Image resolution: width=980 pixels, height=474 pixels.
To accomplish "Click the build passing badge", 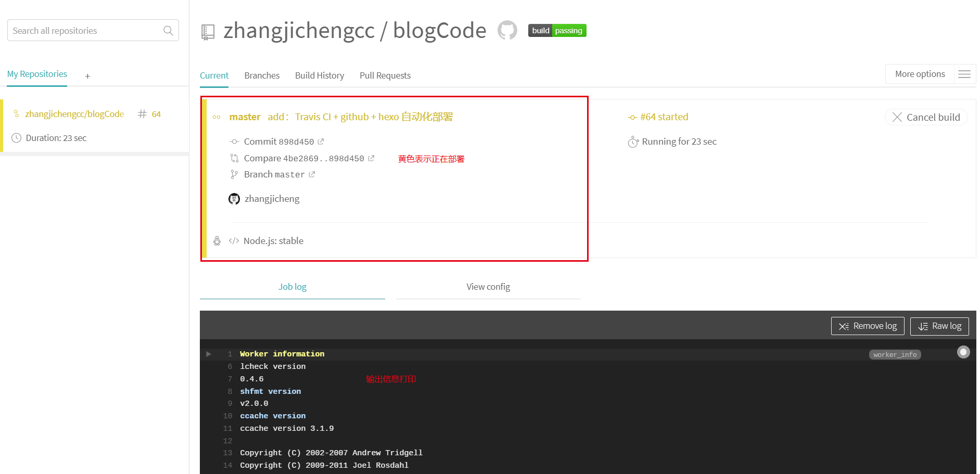I will click(557, 31).
